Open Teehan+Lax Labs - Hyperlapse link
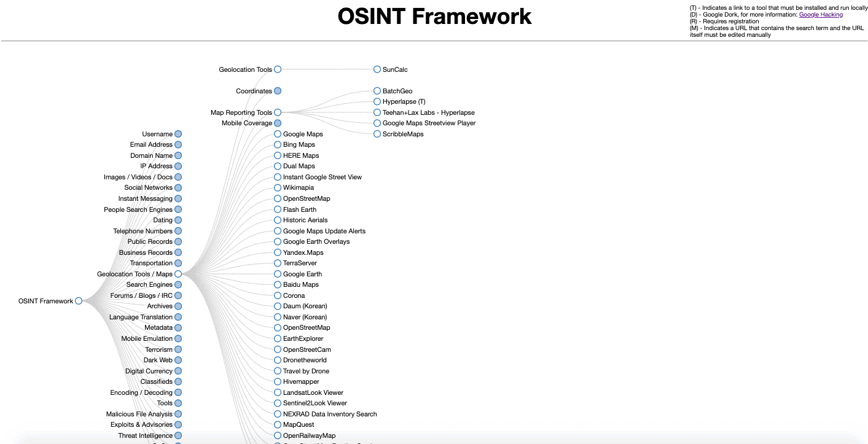The image size is (868, 444). coord(429,112)
